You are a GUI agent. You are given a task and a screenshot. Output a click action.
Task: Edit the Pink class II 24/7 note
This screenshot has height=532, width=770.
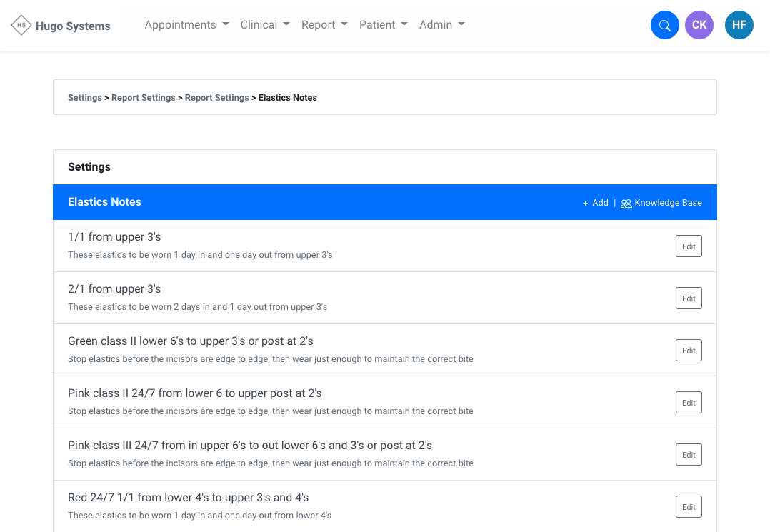pos(689,403)
